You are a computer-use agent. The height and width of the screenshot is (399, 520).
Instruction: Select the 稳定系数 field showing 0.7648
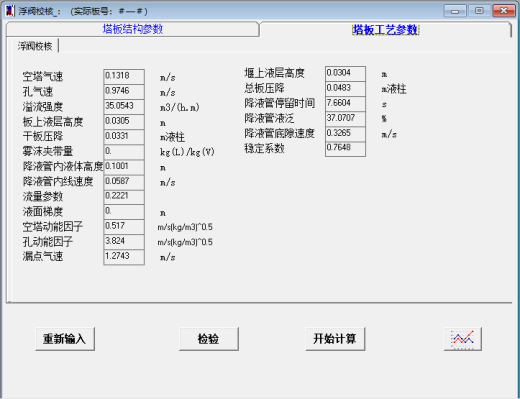coord(345,149)
